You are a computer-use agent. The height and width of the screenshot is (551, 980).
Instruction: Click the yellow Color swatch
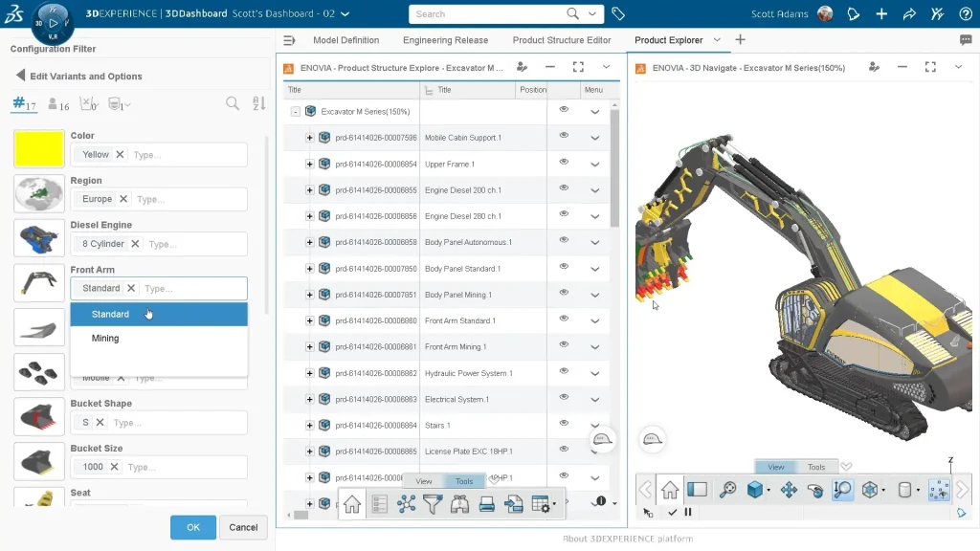tap(39, 149)
